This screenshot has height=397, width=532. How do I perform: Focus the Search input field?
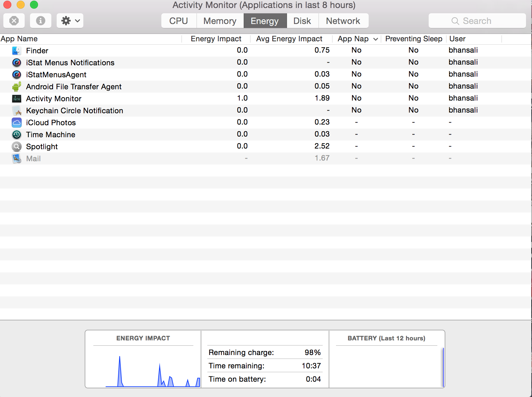click(x=477, y=21)
